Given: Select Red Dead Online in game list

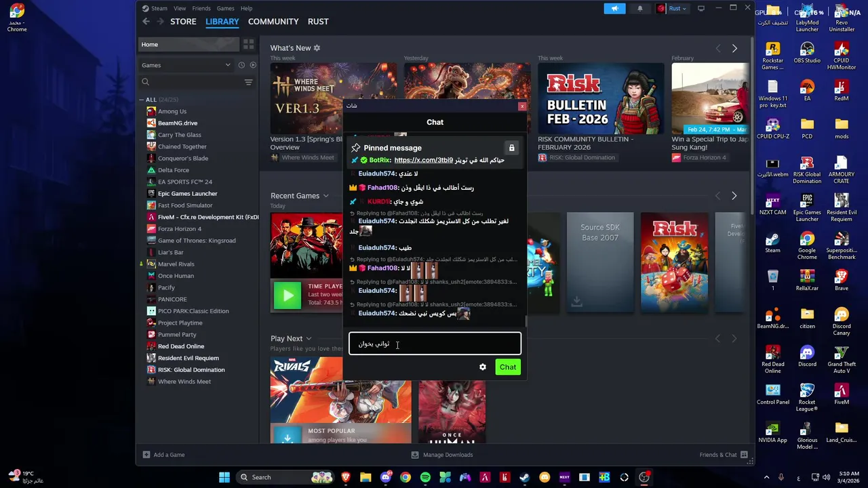Looking at the screenshot, I should click(181, 346).
